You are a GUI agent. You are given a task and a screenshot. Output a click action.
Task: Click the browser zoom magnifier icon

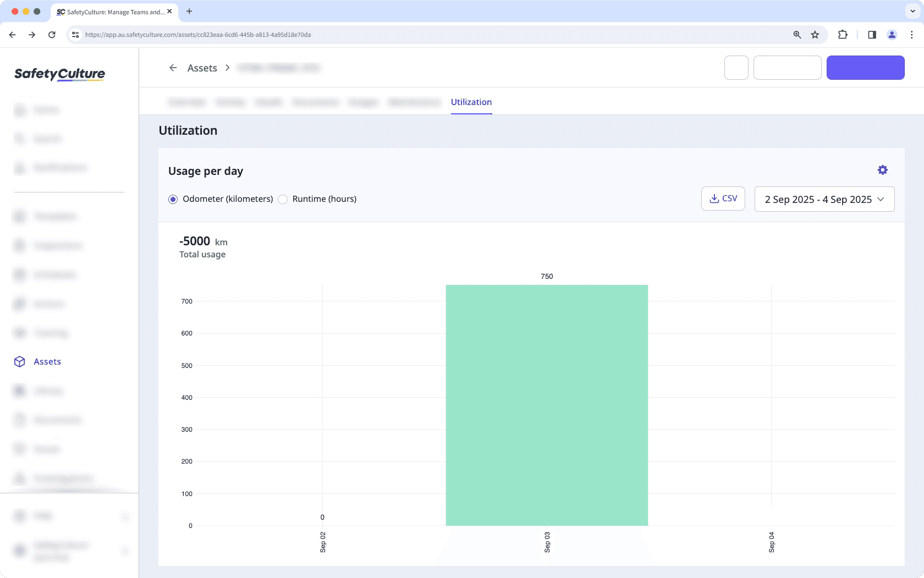[797, 35]
